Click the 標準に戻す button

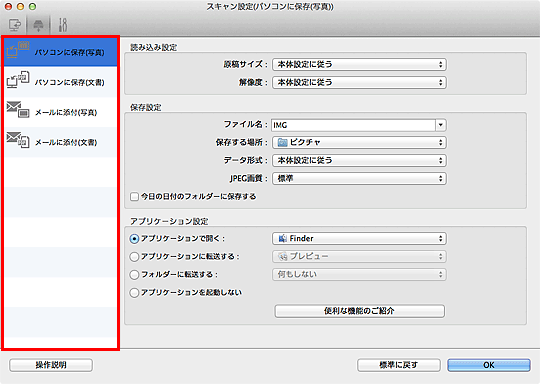pos(399,365)
